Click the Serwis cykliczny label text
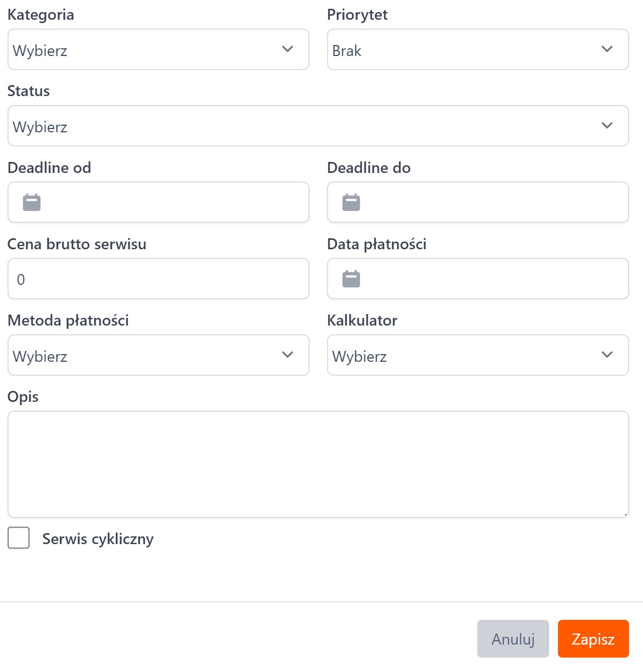This screenshot has width=643, height=672. [98, 539]
